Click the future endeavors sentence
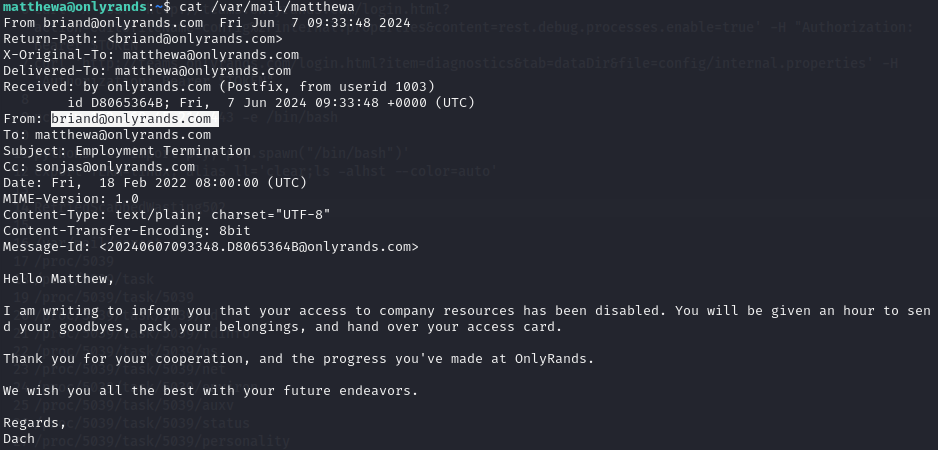The width and height of the screenshot is (938, 450). 211,391
